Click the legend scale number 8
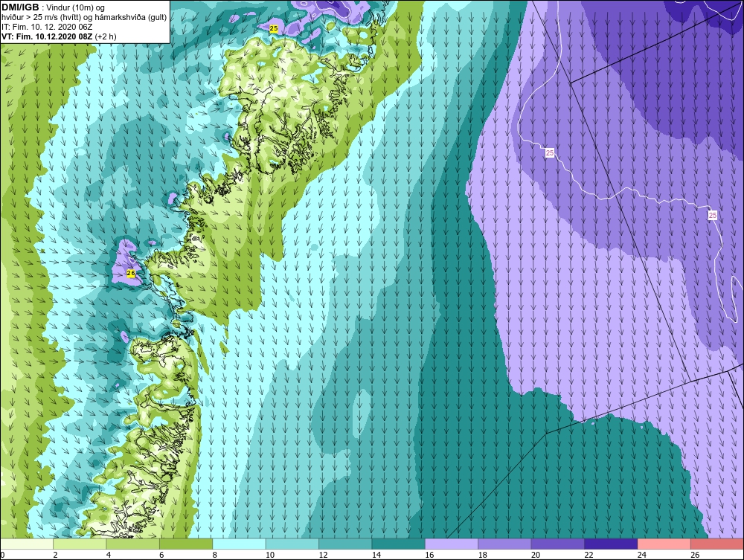 pyautogui.click(x=215, y=555)
